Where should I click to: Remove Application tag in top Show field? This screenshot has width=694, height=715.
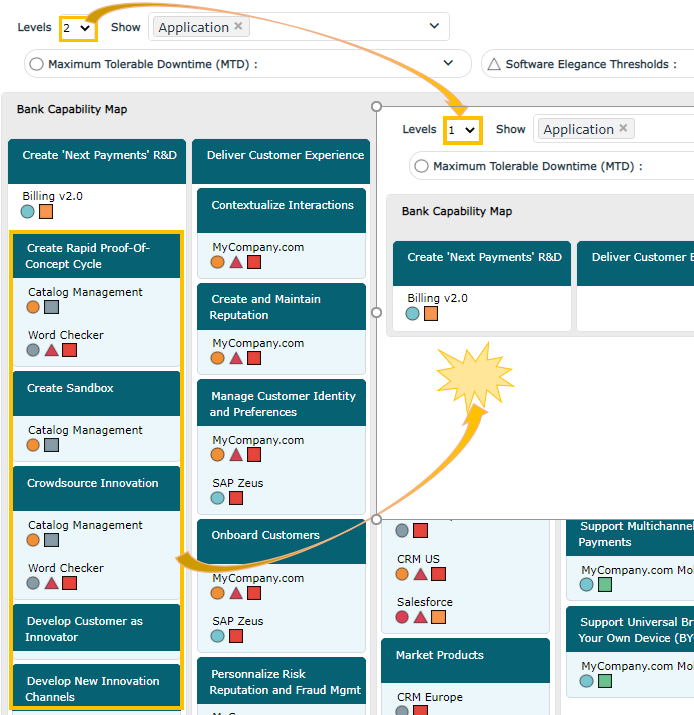[238, 27]
